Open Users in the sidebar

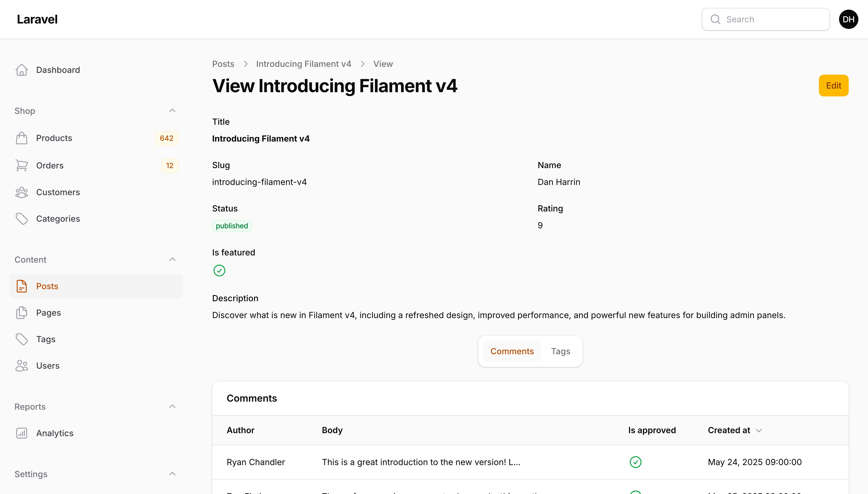point(96,366)
